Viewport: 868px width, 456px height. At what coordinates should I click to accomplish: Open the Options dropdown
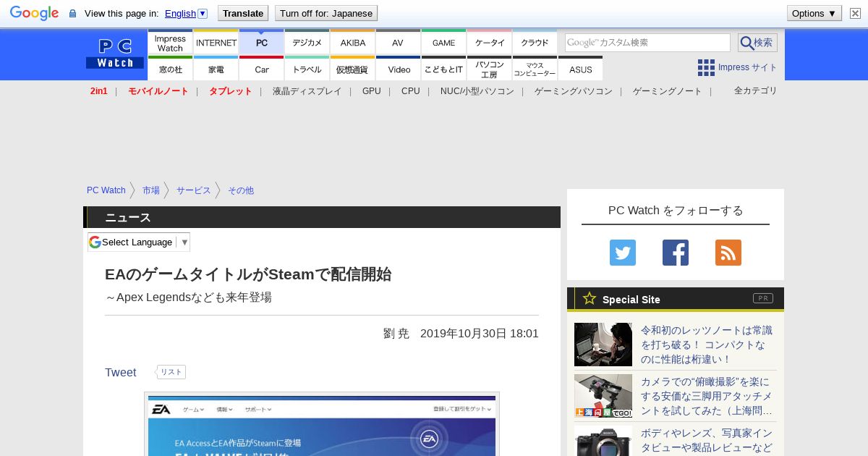point(814,13)
